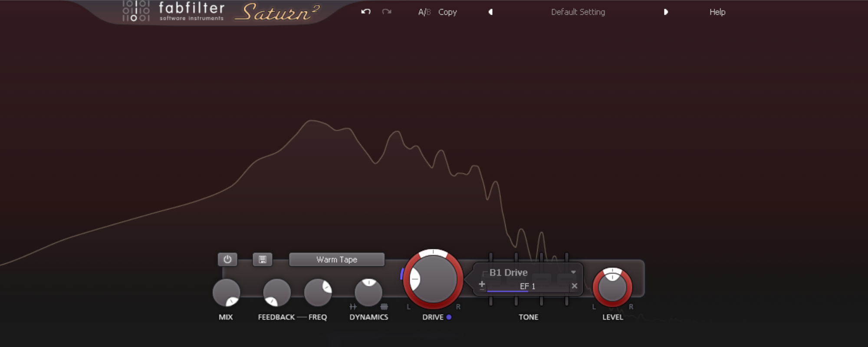868x347 pixels.
Task: Click the rightmost Tone slider
Action: coord(566,258)
